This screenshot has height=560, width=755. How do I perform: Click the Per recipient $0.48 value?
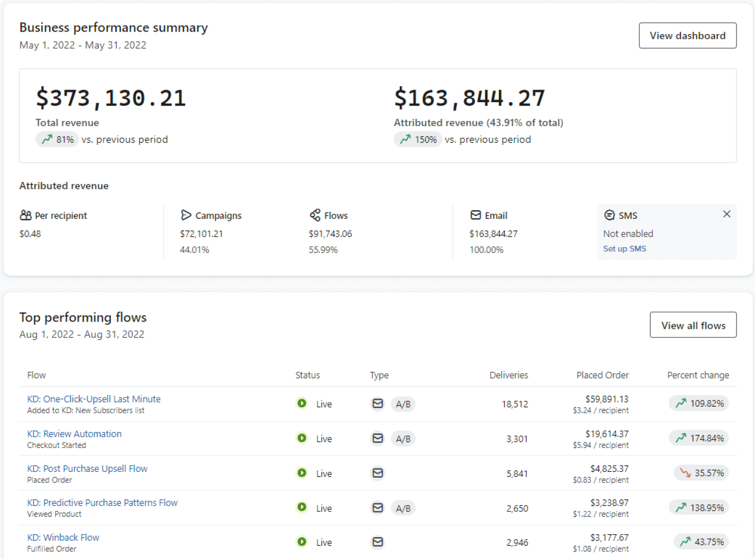30,234
